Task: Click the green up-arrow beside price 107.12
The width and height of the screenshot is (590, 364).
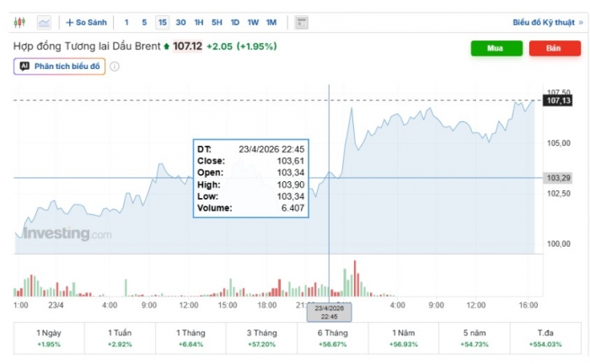Action: (166, 46)
